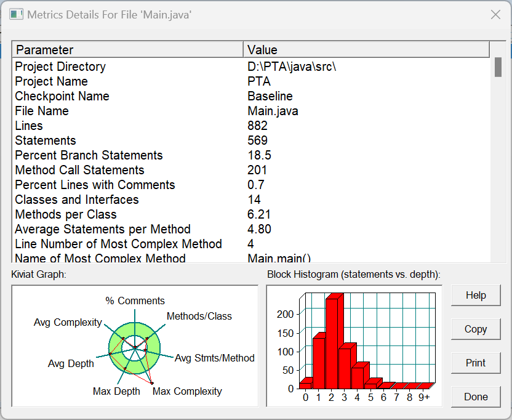
Task: Select the Value column header
Action: coord(366,50)
